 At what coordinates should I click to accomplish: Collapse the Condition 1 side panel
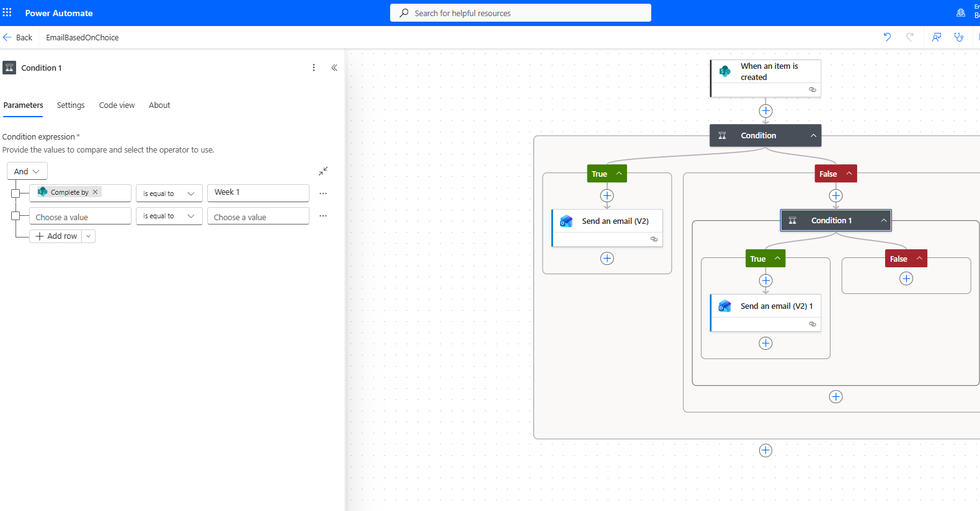[334, 68]
